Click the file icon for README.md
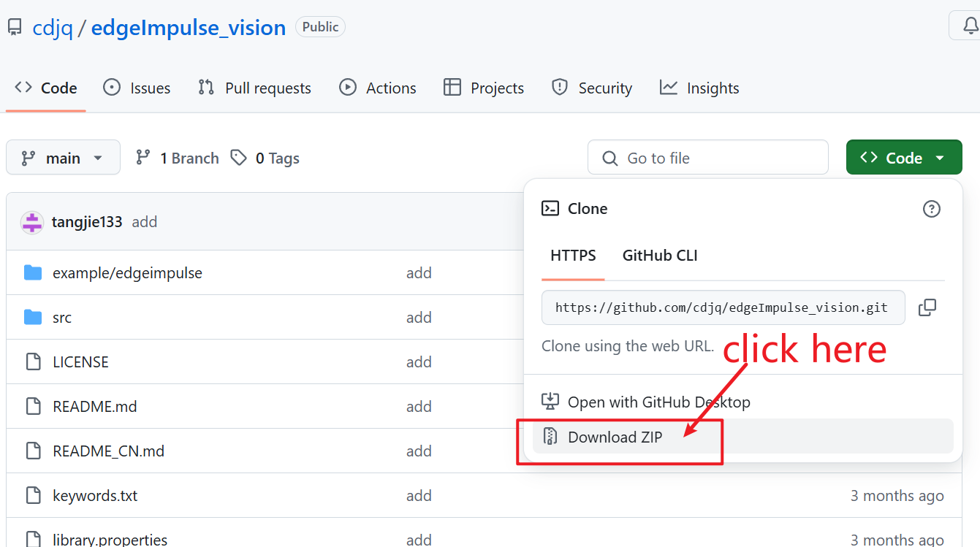Viewport: 980px width, 547px height. (33, 407)
